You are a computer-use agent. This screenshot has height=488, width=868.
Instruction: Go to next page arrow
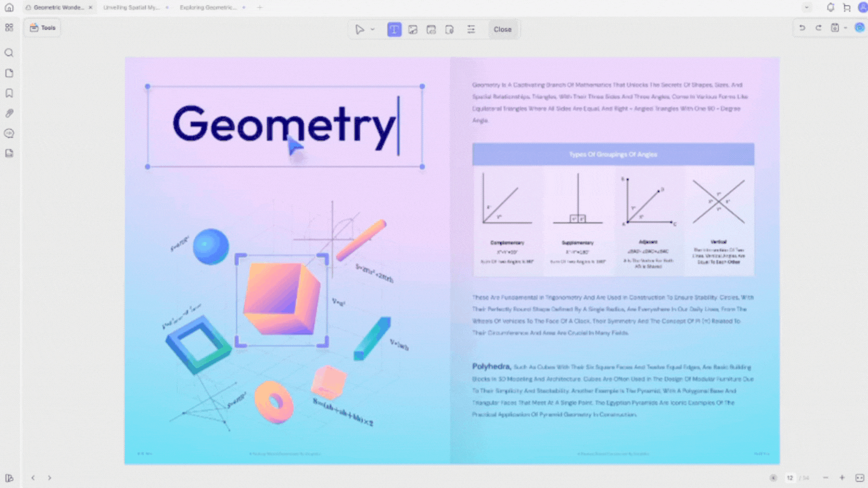[x=49, y=478]
